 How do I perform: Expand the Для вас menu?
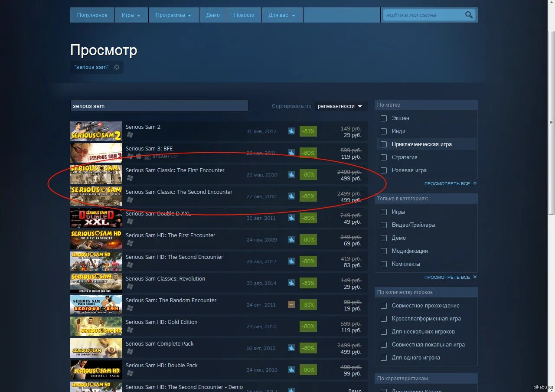point(282,15)
